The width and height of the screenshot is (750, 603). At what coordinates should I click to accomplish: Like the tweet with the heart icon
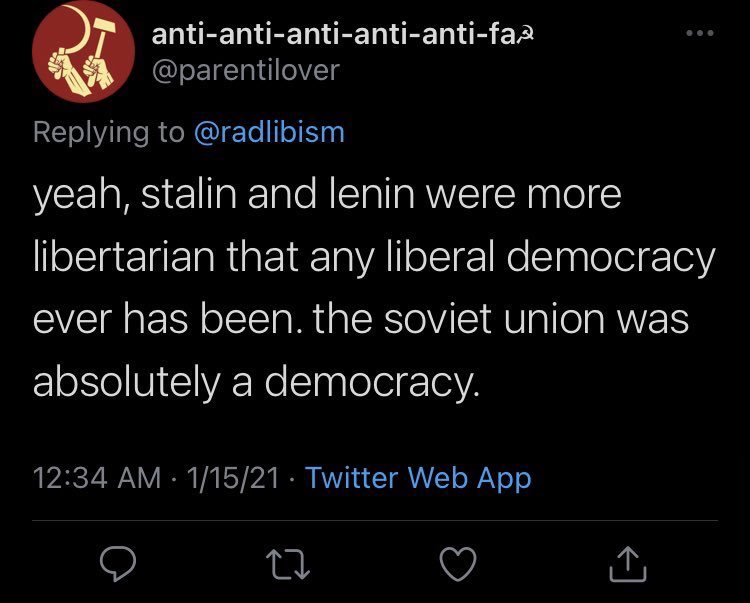458,564
